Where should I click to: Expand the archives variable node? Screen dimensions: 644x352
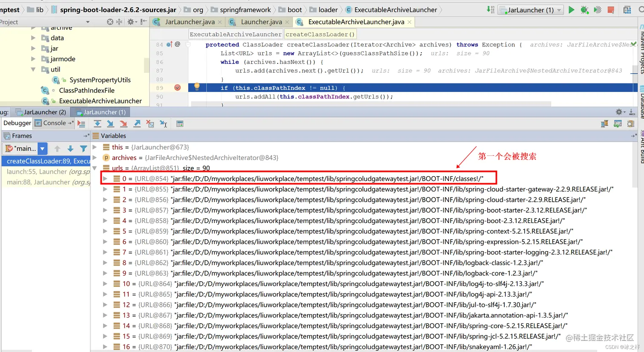[x=95, y=157]
